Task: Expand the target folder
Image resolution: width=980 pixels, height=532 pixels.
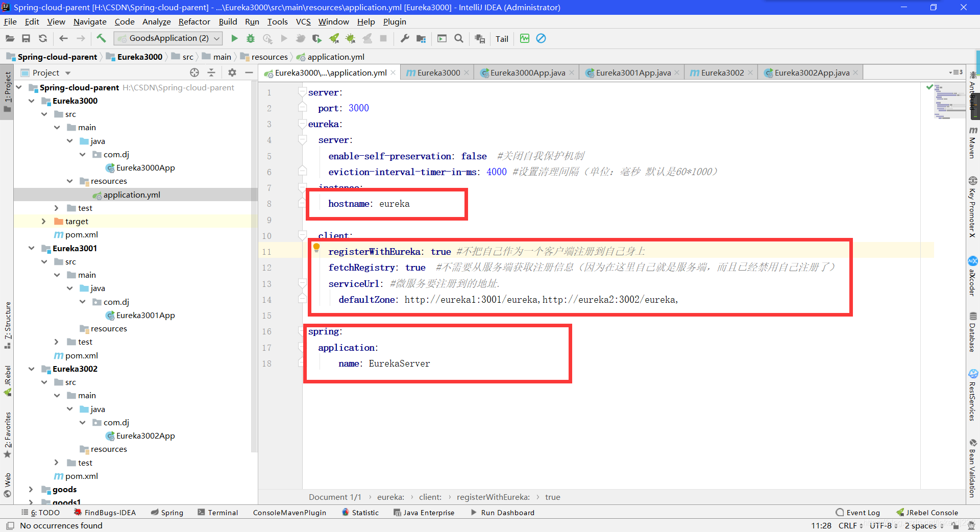Action: (44, 221)
